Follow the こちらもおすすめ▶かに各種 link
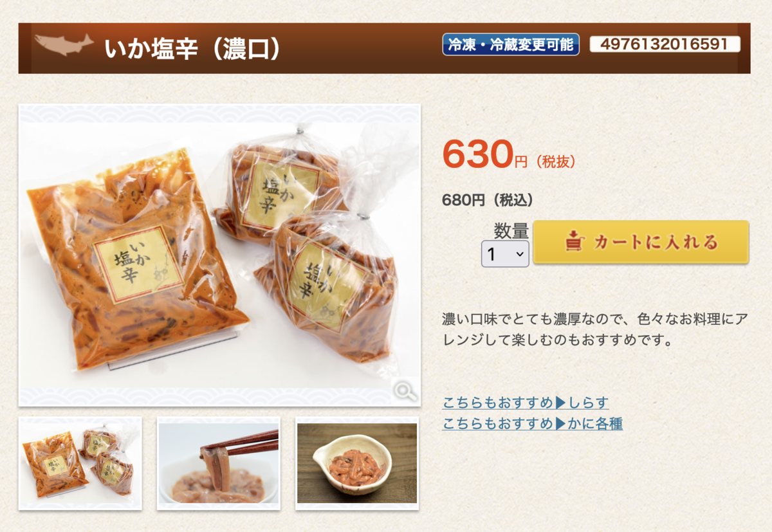This screenshot has width=772, height=532. point(533,423)
